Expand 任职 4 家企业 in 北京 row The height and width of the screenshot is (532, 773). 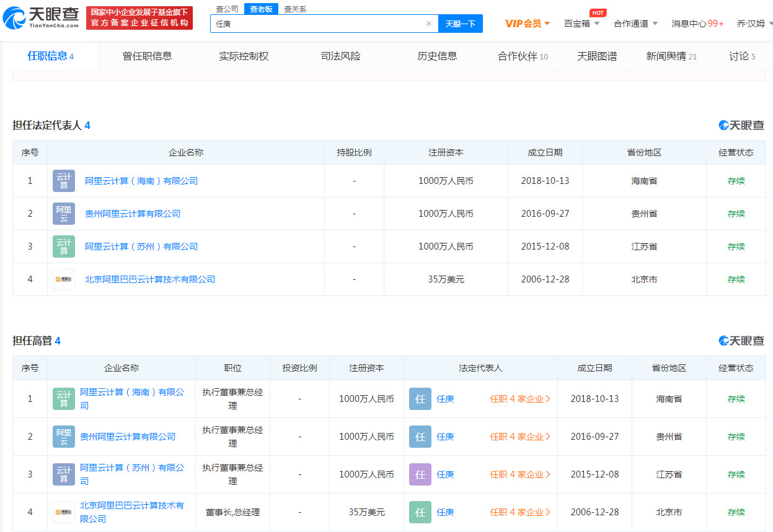coord(520,512)
